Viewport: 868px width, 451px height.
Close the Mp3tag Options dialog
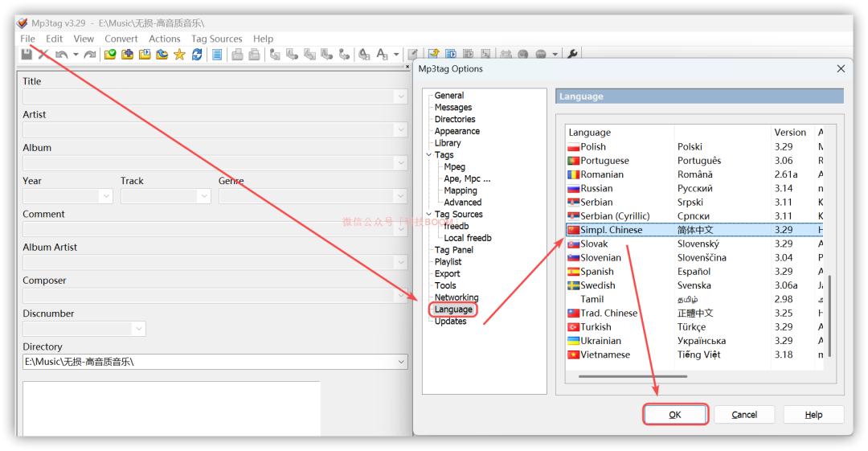tap(841, 68)
